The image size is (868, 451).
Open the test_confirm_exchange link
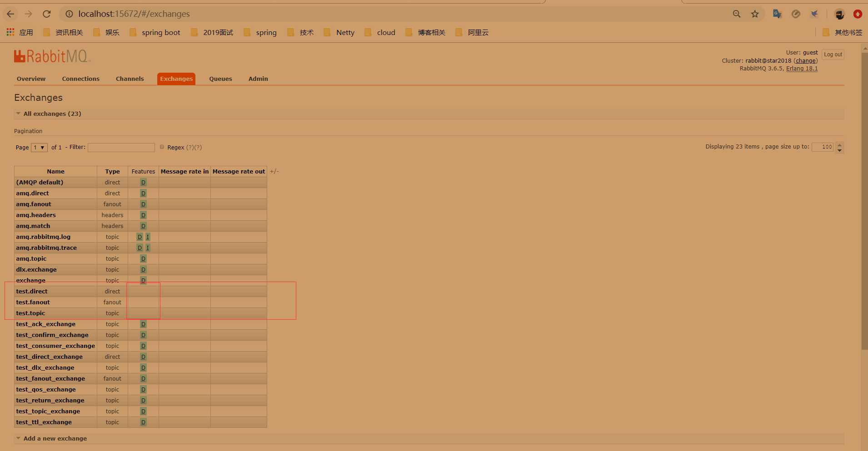[52, 335]
